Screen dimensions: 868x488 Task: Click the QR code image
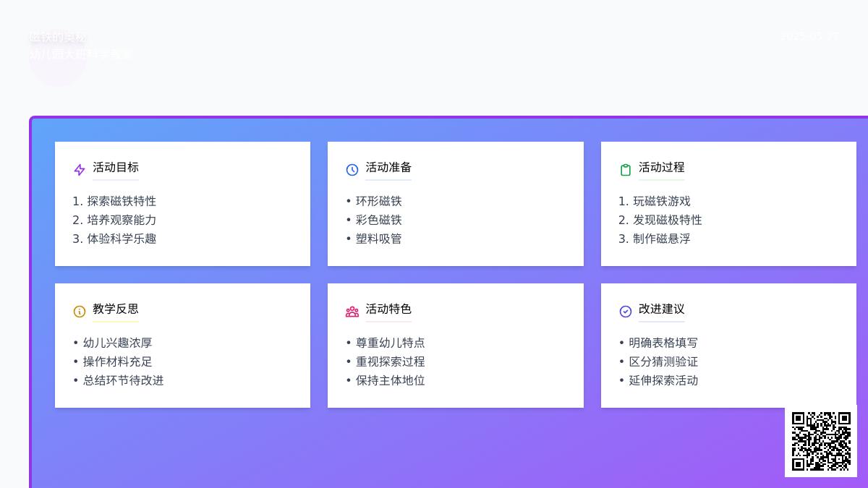click(821, 441)
